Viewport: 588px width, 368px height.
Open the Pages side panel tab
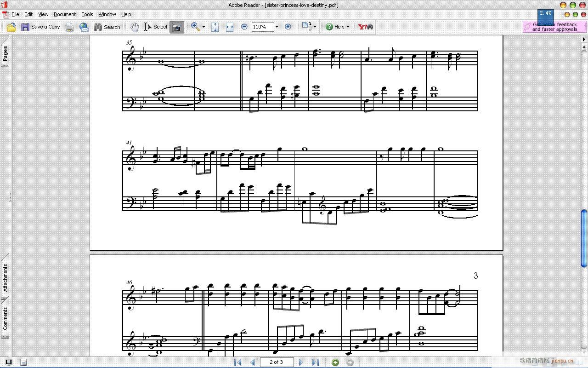[5, 54]
